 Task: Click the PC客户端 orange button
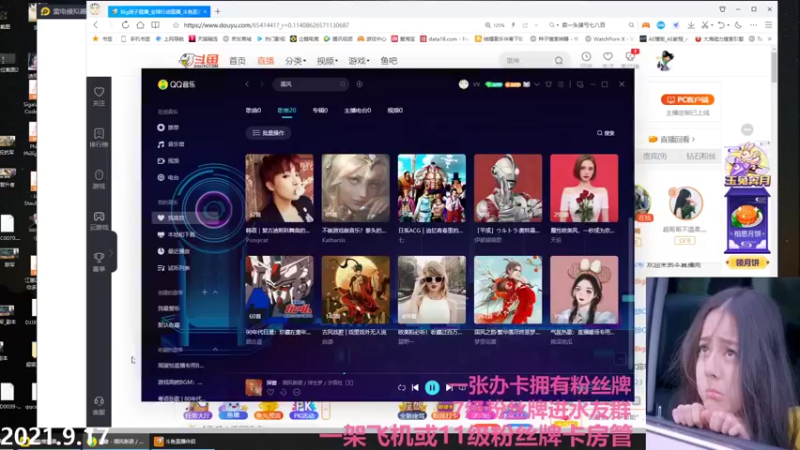(687, 99)
